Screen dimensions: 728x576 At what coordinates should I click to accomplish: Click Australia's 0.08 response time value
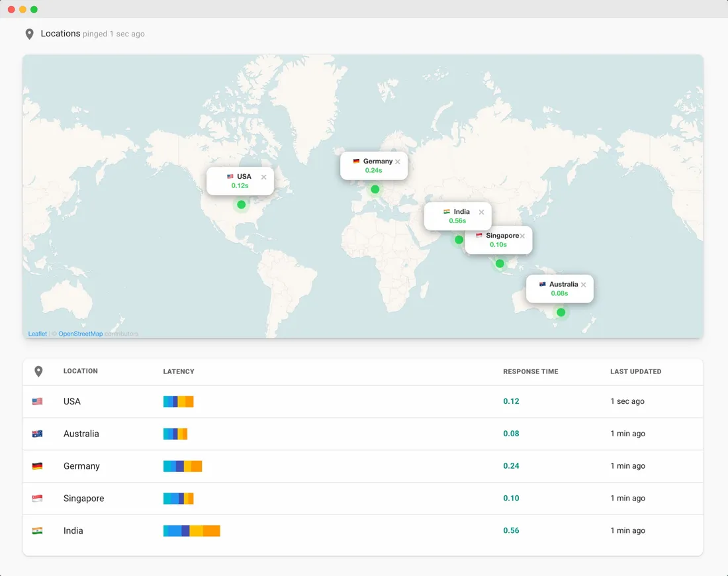tap(511, 434)
